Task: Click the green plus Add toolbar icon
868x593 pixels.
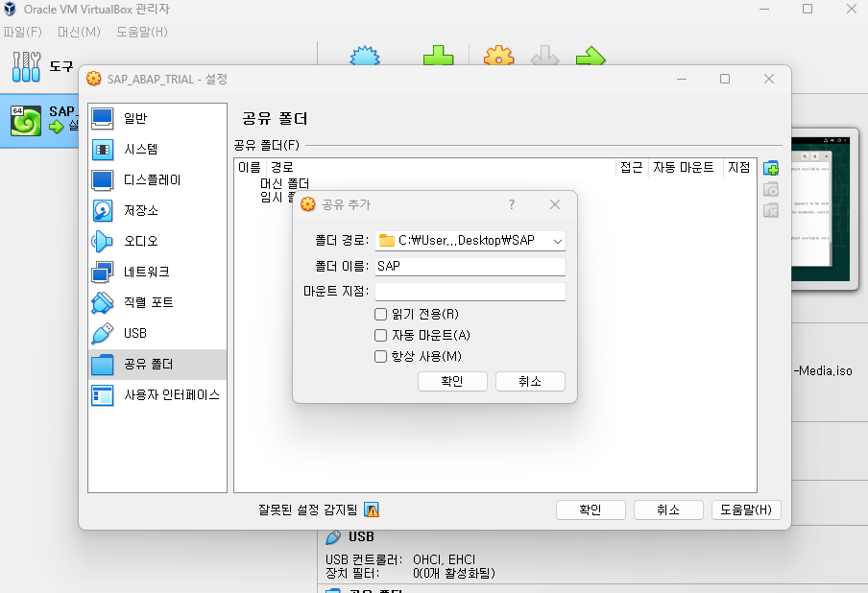Action: pyautogui.click(x=439, y=56)
